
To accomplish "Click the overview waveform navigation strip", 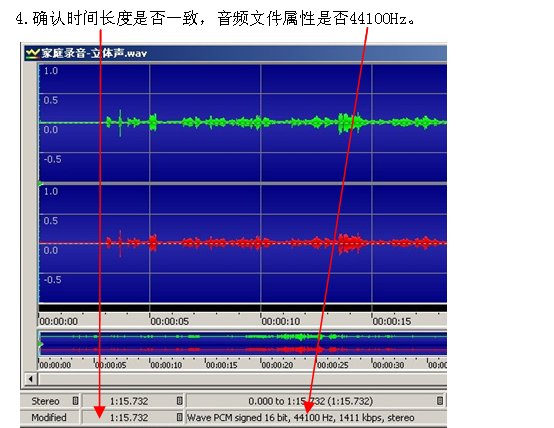I will pos(243,343).
